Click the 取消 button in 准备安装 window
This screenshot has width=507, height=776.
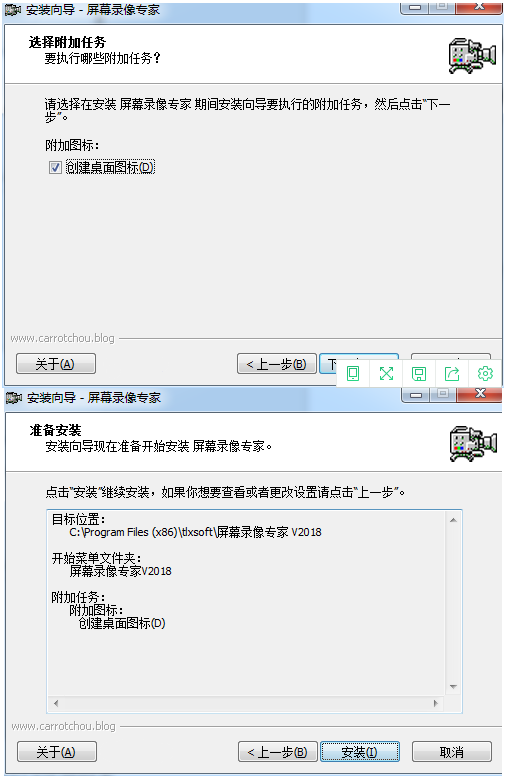pyautogui.click(x=452, y=752)
